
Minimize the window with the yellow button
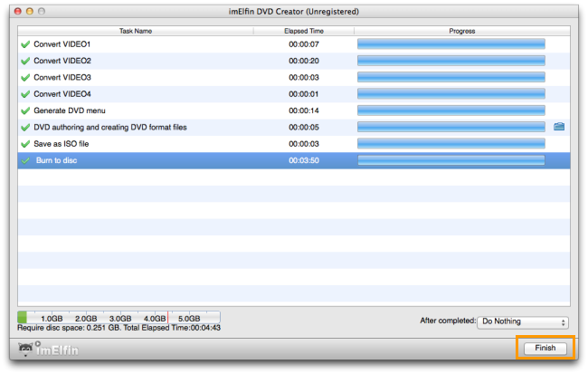pyautogui.click(x=30, y=11)
